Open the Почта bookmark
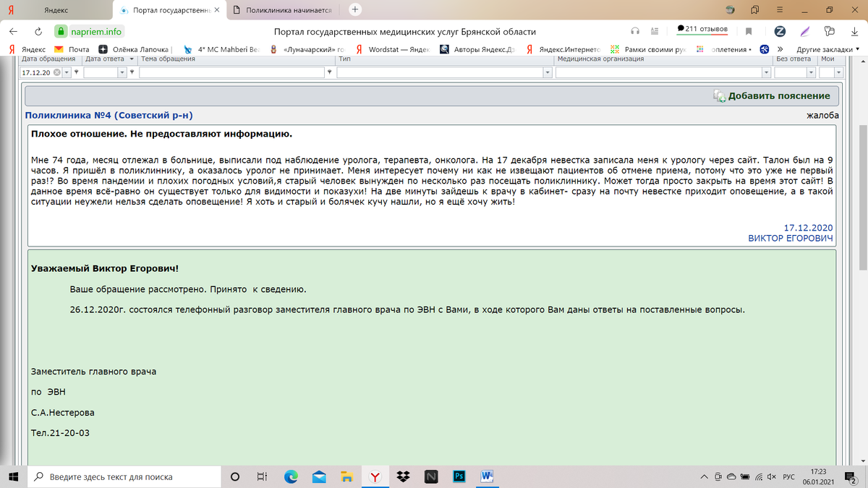This screenshot has width=868, height=488. pos(72,49)
